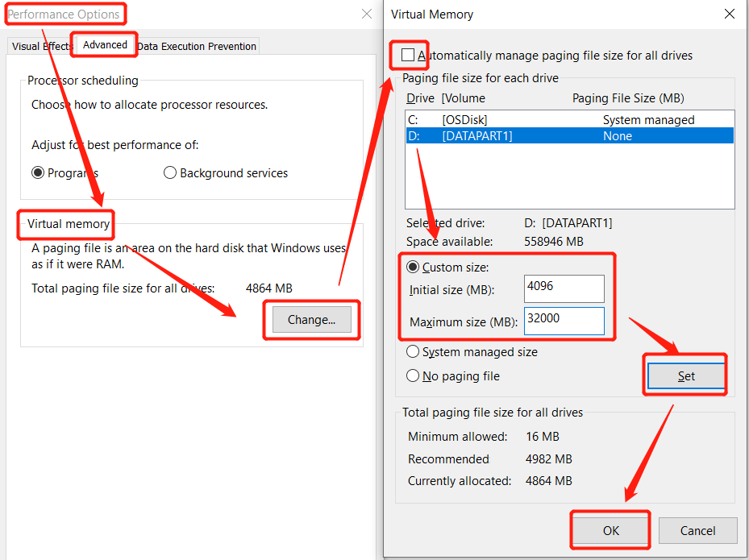The image size is (749, 560).
Task: Select System managed size
Action: (412, 351)
